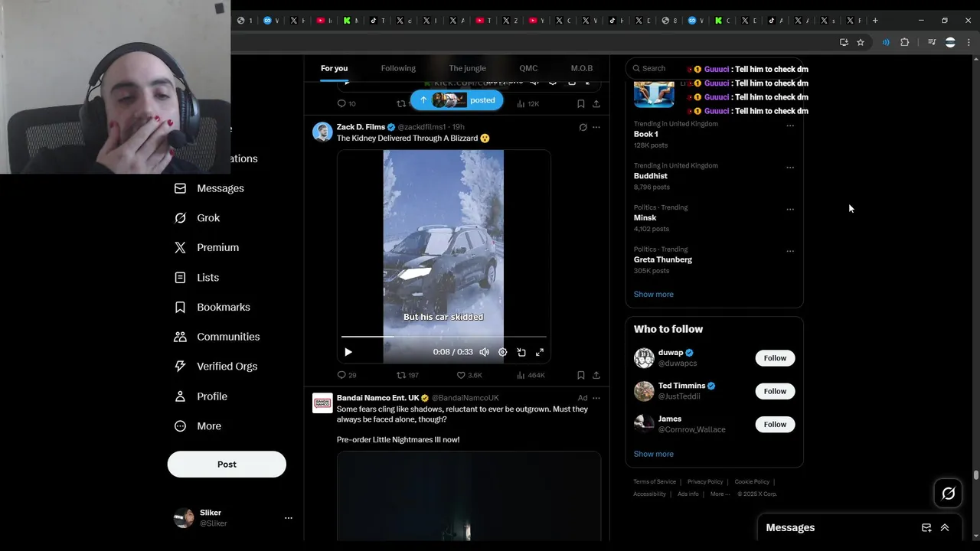Click the page vertical scrollbar thumb
The width and height of the screenshot is (980, 551).
[975, 474]
